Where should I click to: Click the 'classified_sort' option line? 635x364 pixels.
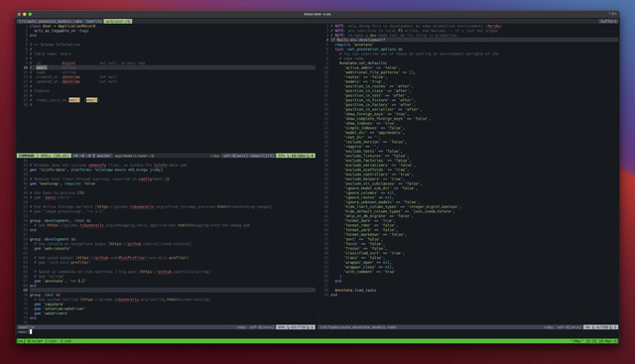click(374, 253)
